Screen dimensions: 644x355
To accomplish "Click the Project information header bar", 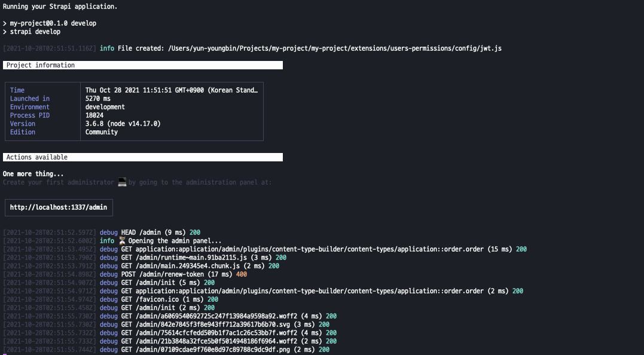I will [143, 65].
